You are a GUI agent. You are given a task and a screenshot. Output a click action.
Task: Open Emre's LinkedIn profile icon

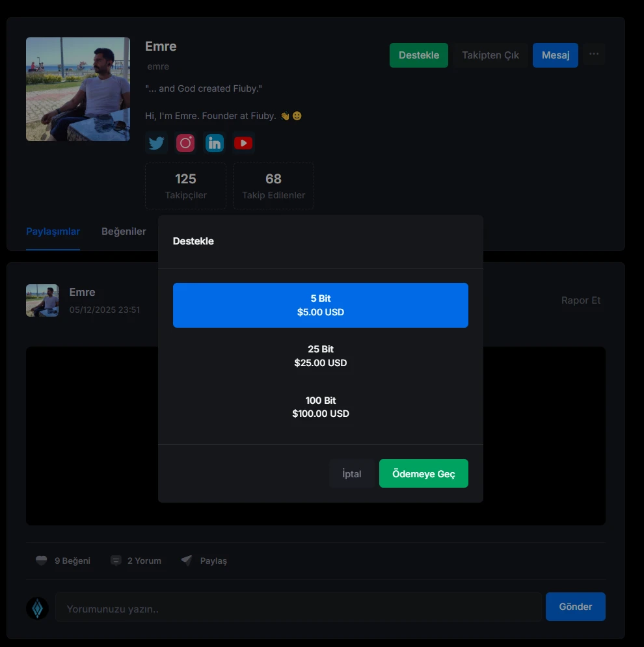pyautogui.click(x=214, y=143)
